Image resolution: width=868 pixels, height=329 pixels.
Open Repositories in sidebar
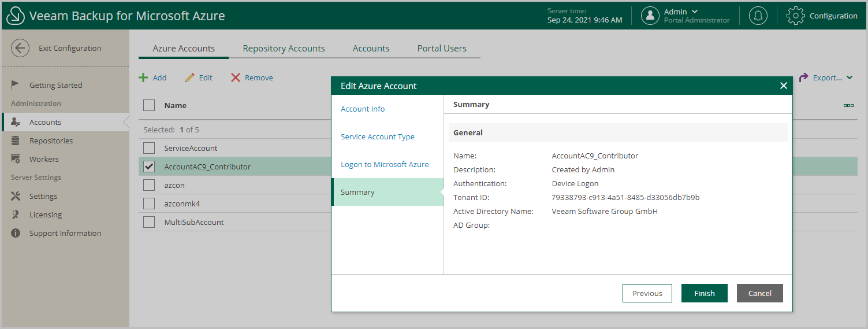point(51,141)
